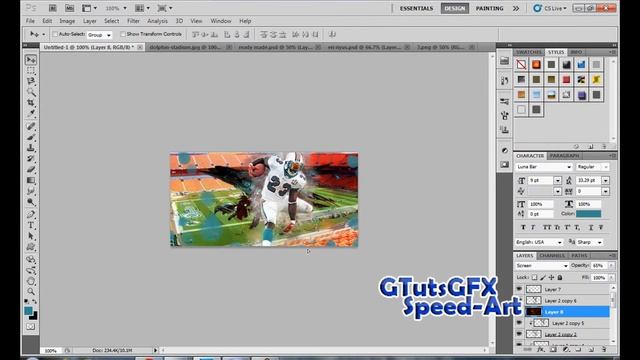The image size is (640, 360).
Task: Select the Spot Healing Brush tool
Action: 31,127
